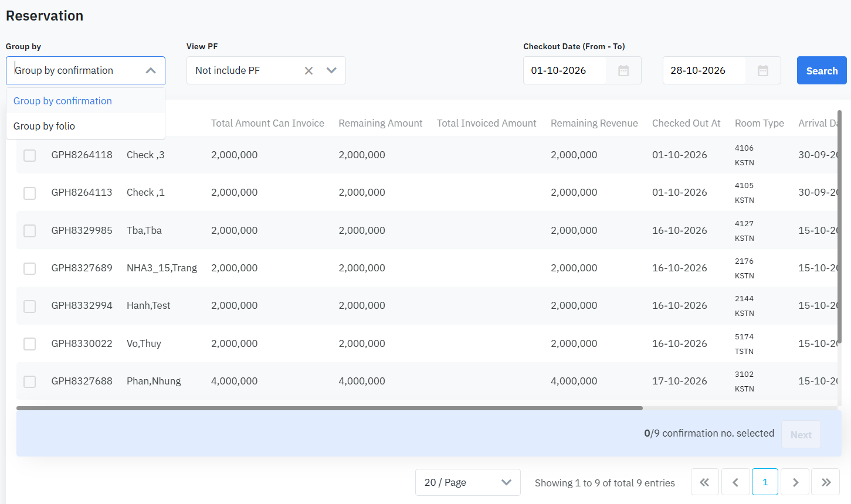Screen dimensions: 851x504
Task: Click guest name Tba,Tba
Action: point(144,230)
